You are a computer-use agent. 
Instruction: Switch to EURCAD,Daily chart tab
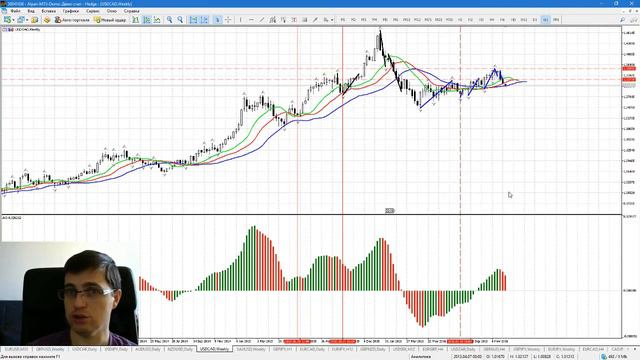pos(312,349)
